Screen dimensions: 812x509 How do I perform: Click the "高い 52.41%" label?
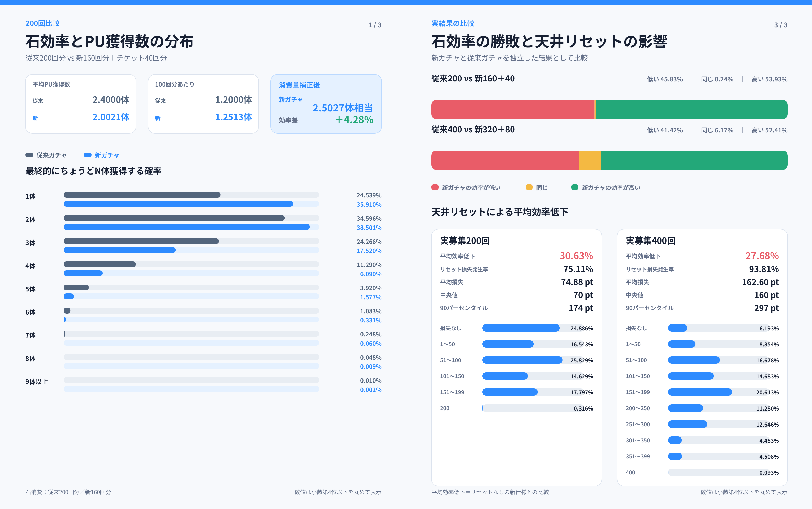[x=770, y=130]
